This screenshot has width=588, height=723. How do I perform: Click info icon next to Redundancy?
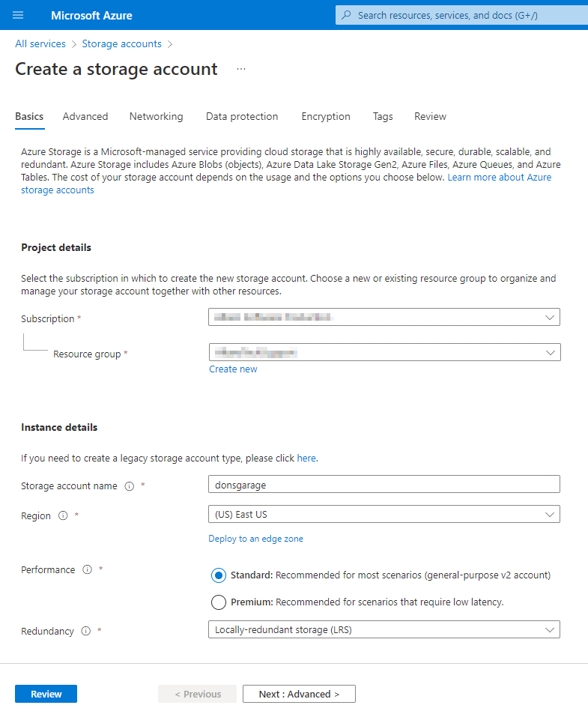pos(85,631)
